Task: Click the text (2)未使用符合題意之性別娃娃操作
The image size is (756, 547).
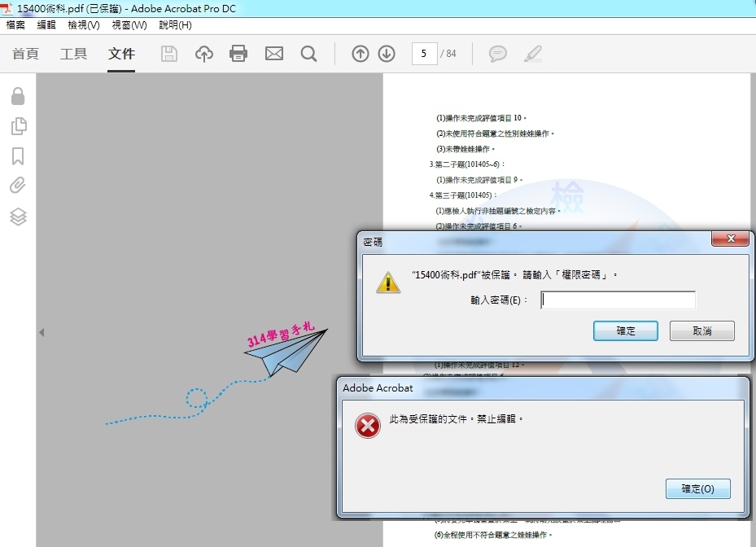Action: [495, 133]
